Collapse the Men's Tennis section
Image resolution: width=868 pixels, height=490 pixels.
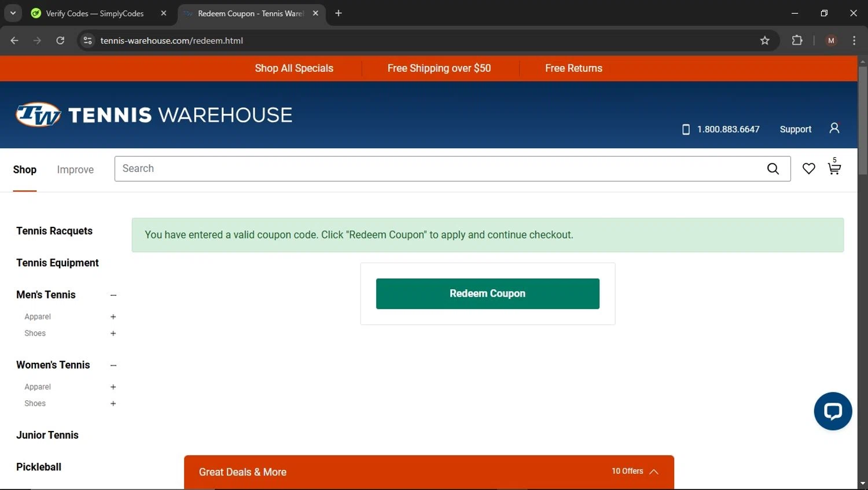tap(113, 295)
